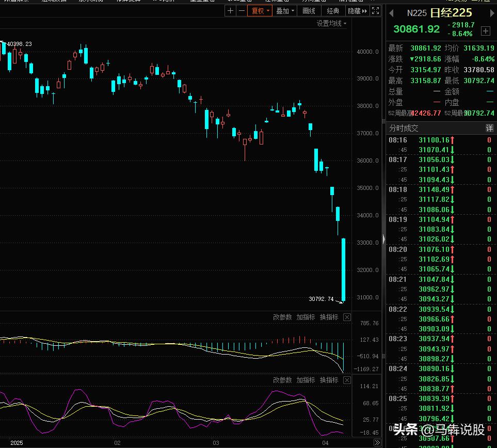Click 换指标 in the lower KDJ panel
This screenshot has width=497, height=448.
(329, 380)
